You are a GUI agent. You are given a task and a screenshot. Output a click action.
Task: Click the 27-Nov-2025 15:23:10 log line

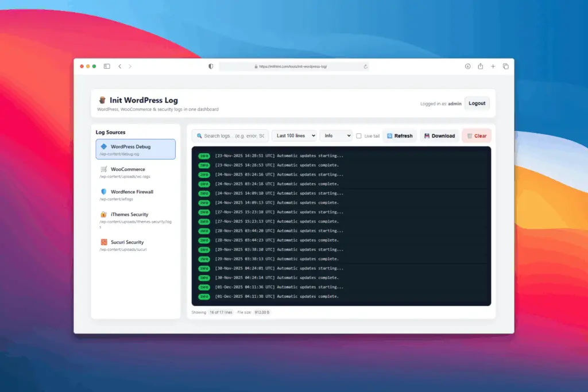point(341,212)
